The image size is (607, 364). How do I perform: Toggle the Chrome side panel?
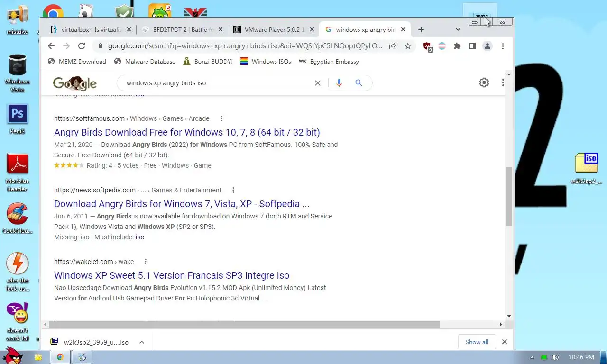472,46
